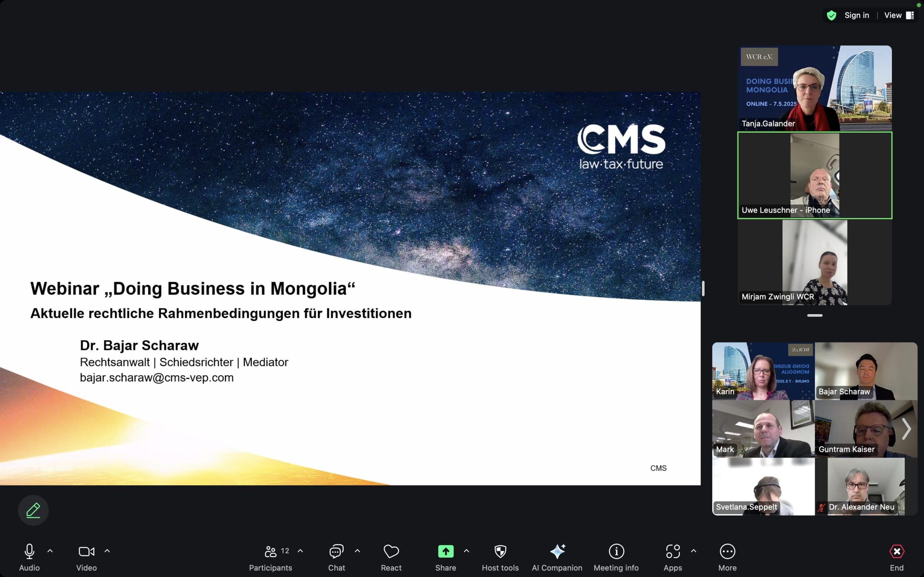The image size is (924, 577).
Task: Mute the microphone via Audio
Action: click(x=29, y=551)
